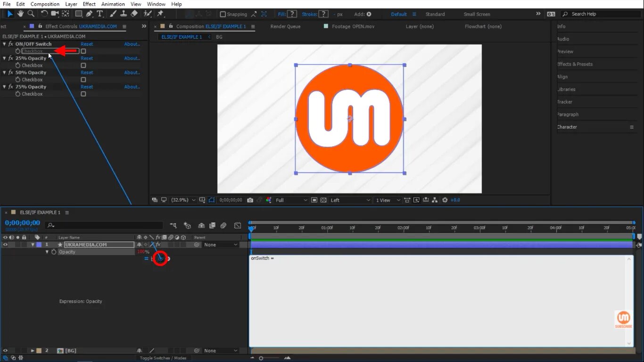Select the Selection arrow tool

10,14
